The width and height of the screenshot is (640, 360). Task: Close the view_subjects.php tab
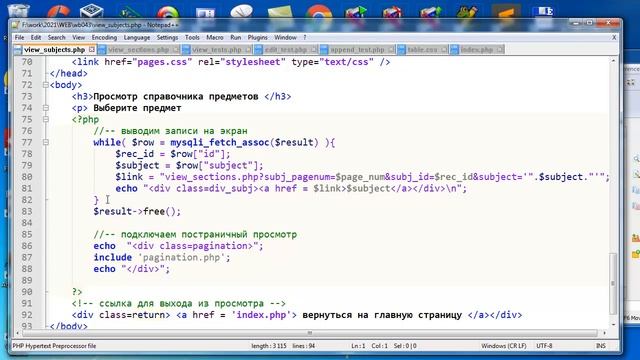[x=92, y=49]
